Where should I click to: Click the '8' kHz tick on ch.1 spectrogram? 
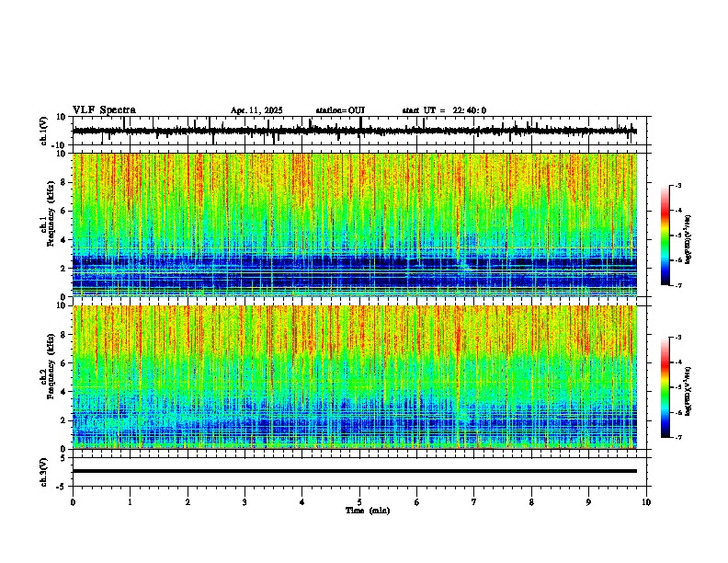click(63, 182)
